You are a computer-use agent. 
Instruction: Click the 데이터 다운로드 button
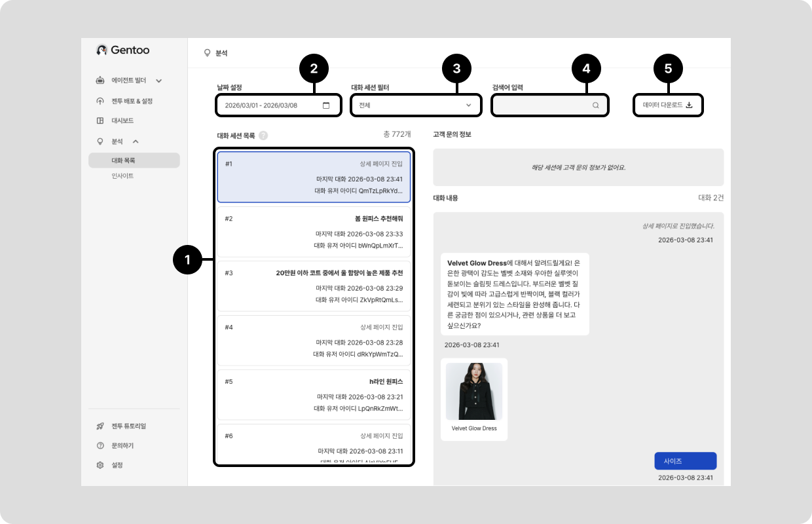click(x=667, y=105)
